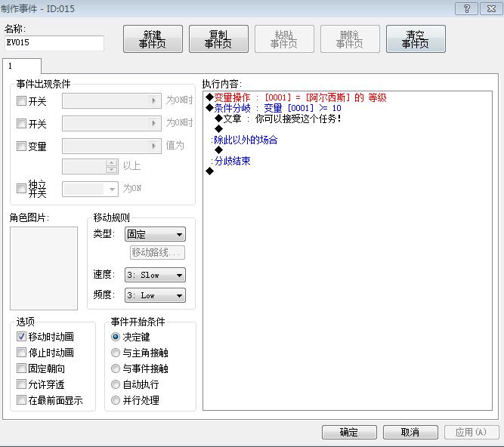Click the help question mark button
504x447 pixels.
pos(466,8)
